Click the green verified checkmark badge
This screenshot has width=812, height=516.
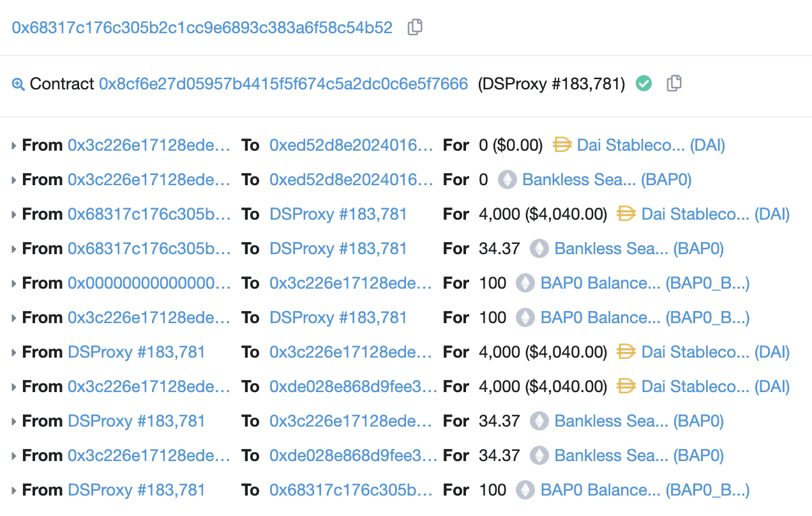tap(644, 84)
